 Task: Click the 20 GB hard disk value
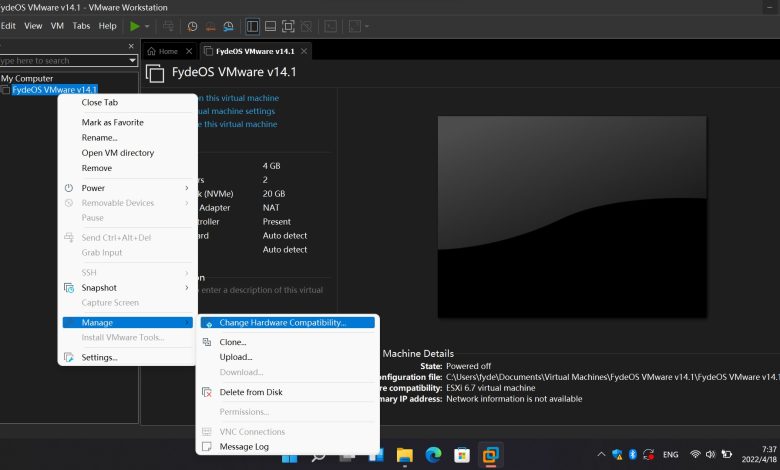click(x=274, y=194)
